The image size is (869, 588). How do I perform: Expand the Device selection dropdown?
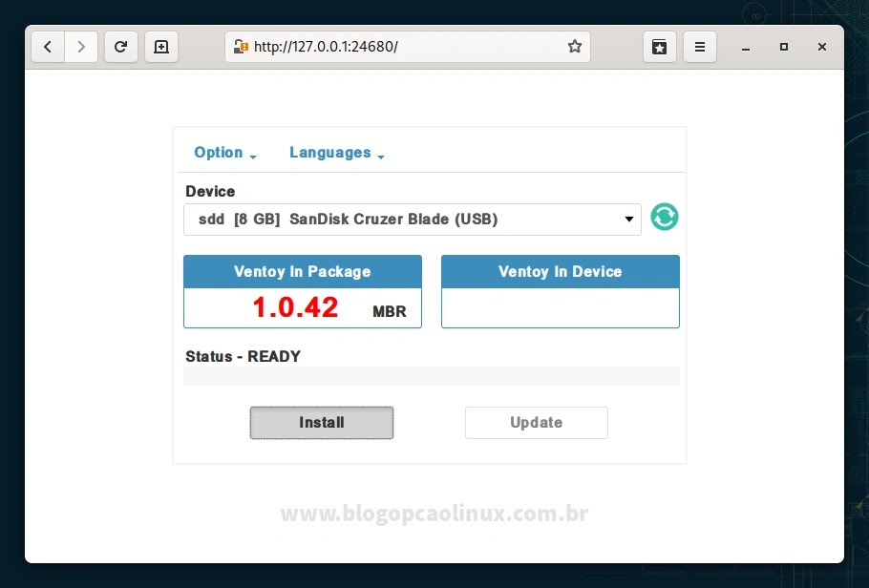pos(413,220)
